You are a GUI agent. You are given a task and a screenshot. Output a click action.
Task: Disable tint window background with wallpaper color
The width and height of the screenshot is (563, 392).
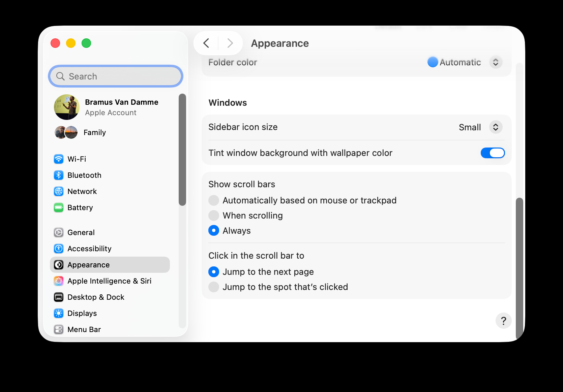pos(493,153)
